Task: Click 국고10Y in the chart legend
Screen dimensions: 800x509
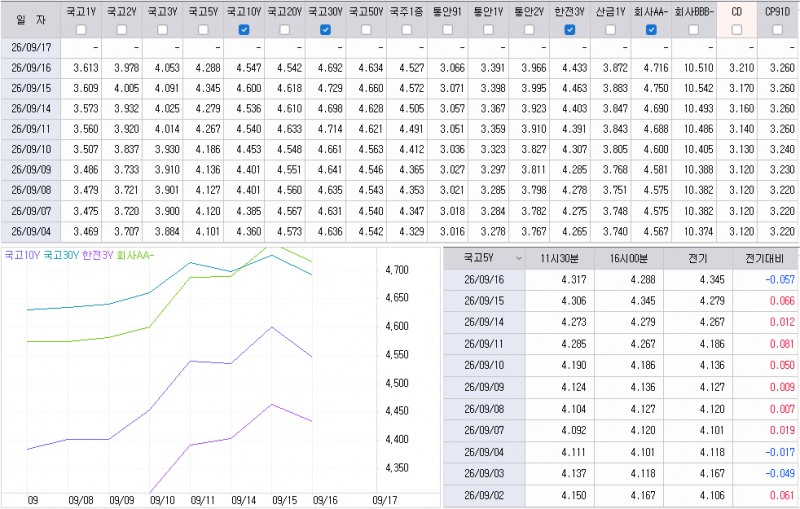Action: click(22, 255)
